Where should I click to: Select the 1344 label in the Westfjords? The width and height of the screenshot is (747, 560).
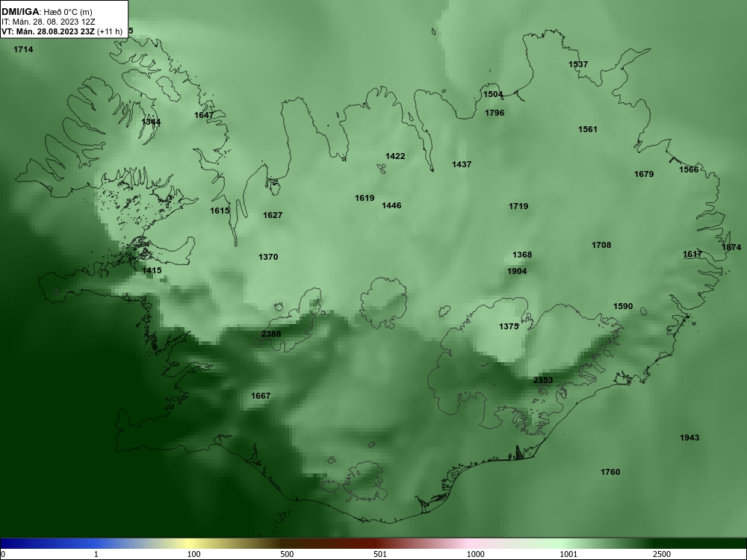click(151, 122)
